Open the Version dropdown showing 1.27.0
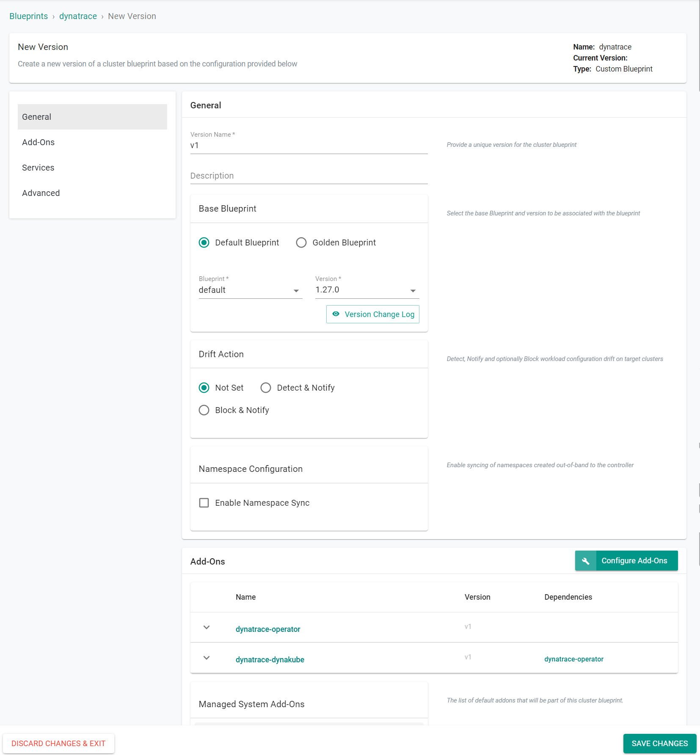This screenshot has width=700, height=755. tap(367, 290)
